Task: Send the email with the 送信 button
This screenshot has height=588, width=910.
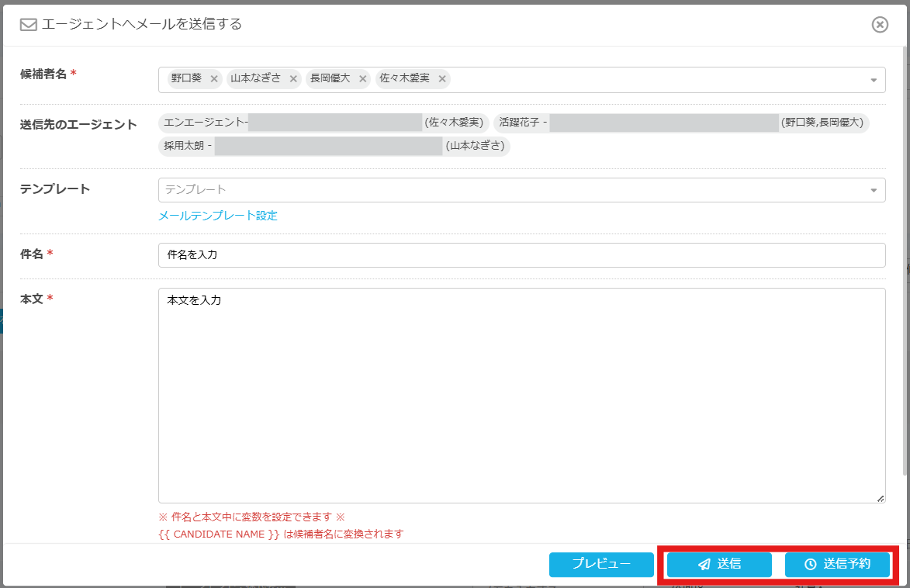Action: tap(719, 565)
